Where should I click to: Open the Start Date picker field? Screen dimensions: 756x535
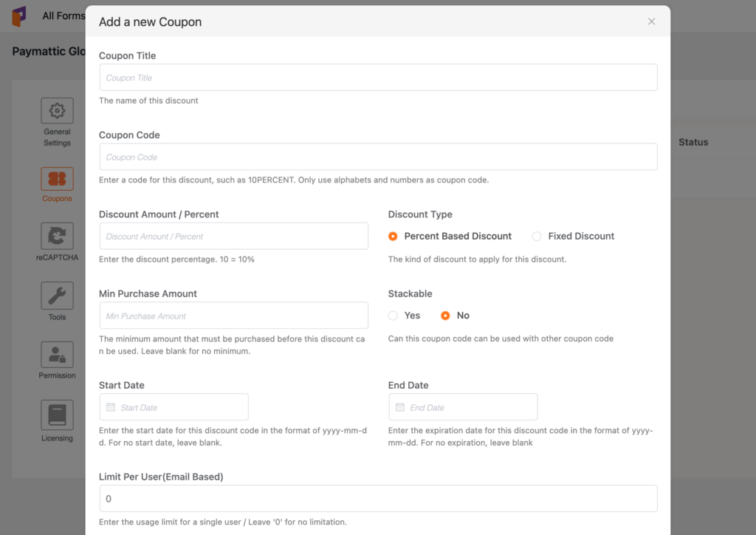[x=174, y=406]
